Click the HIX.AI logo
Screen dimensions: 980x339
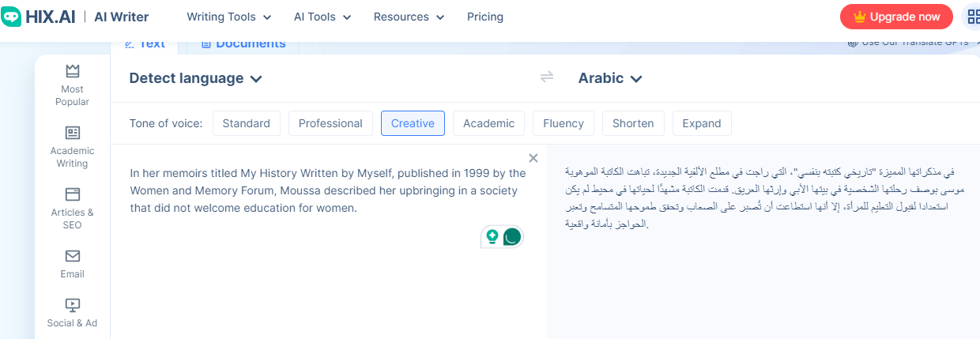pyautogui.click(x=37, y=17)
